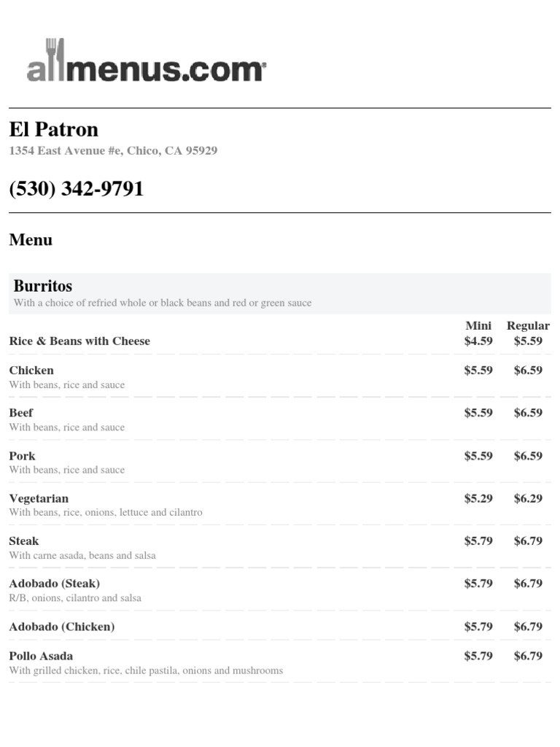The image size is (560, 747).
Task: Click the Menu heading
Action: (x=31, y=240)
